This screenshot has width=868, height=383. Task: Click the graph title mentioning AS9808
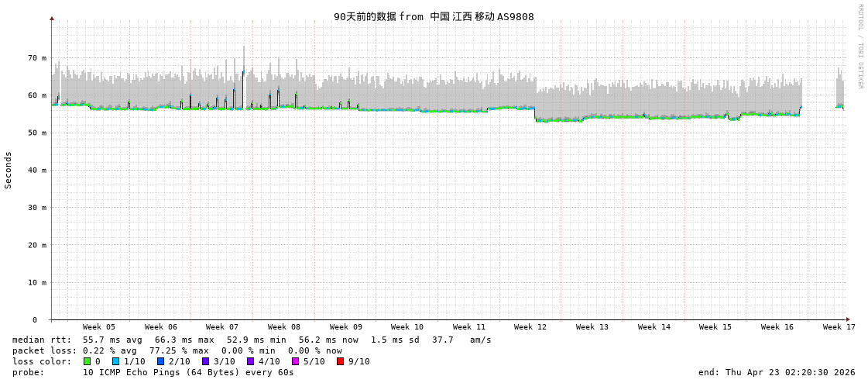click(x=434, y=16)
